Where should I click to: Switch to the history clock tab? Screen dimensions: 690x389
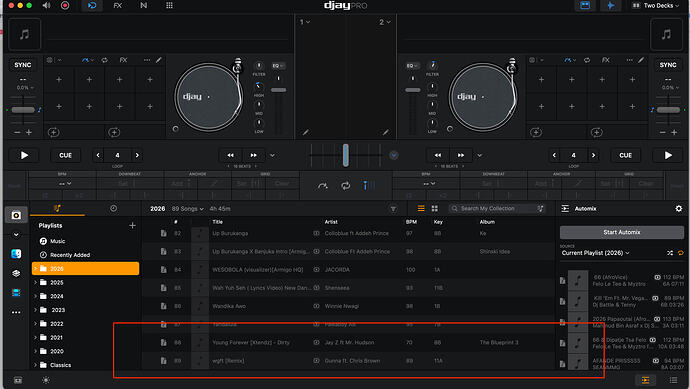113,208
